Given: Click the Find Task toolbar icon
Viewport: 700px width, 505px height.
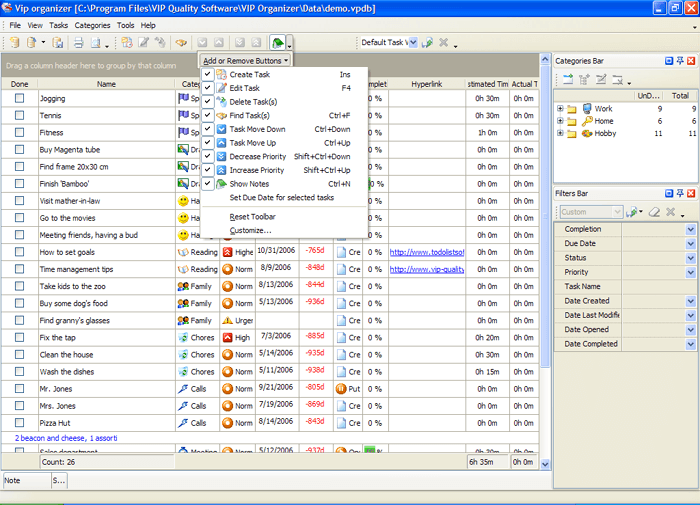Looking at the screenshot, I should pyautogui.click(x=181, y=43).
